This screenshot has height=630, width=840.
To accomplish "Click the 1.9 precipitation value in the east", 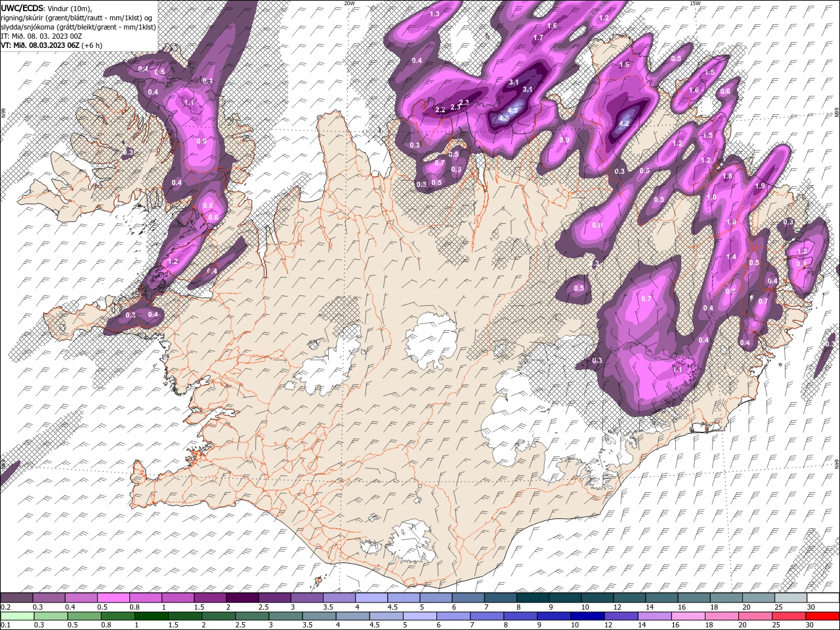I will (760, 186).
